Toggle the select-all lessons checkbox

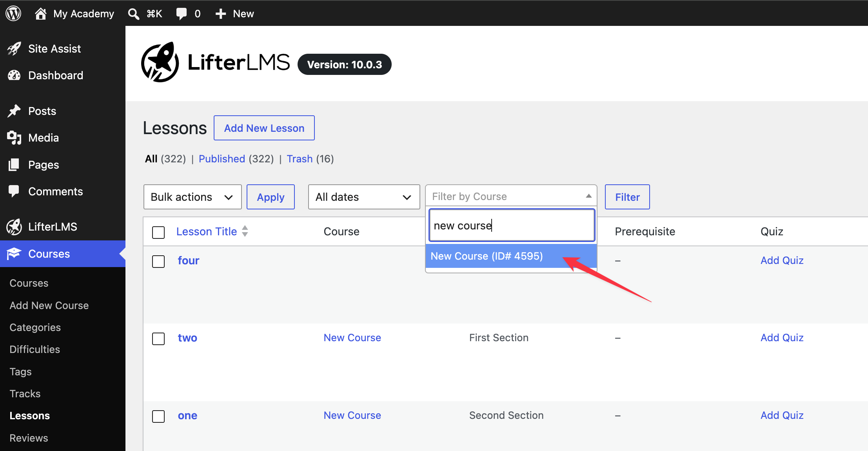[x=158, y=232]
